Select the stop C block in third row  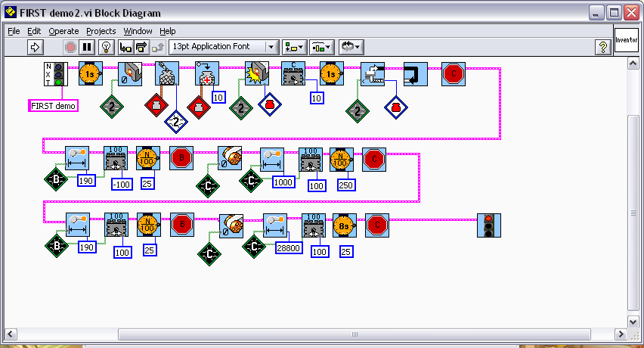[377, 225]
